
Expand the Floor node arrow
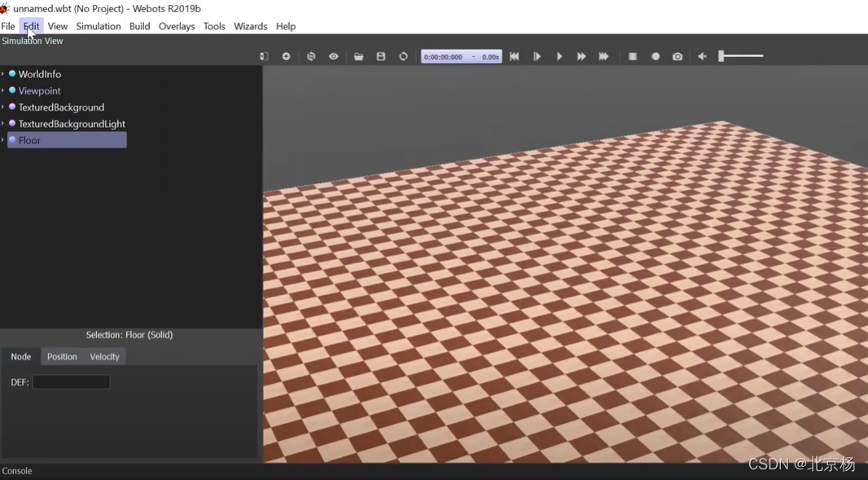[2, 140]
